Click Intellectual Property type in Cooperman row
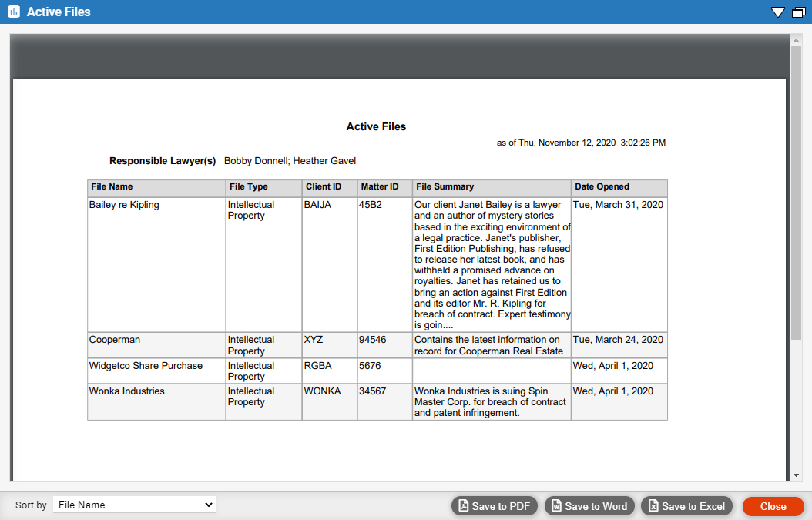This screenshot has height=520, width=812. point(251,345)
